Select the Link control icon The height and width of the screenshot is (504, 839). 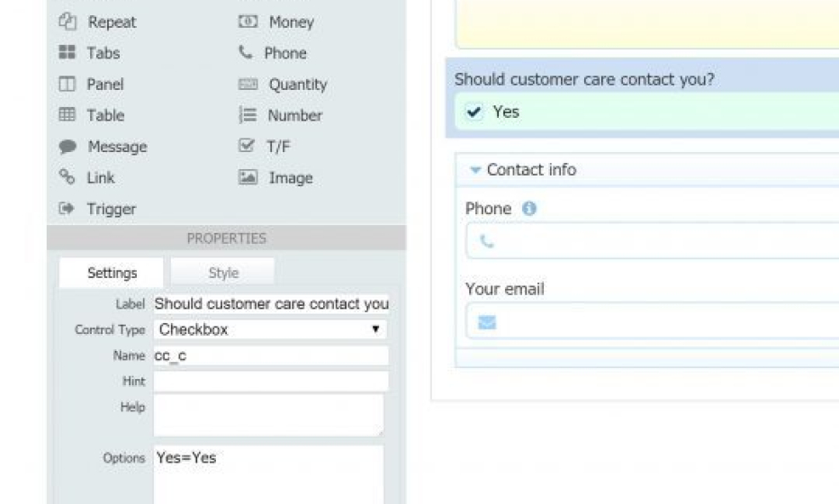point(67,176)
